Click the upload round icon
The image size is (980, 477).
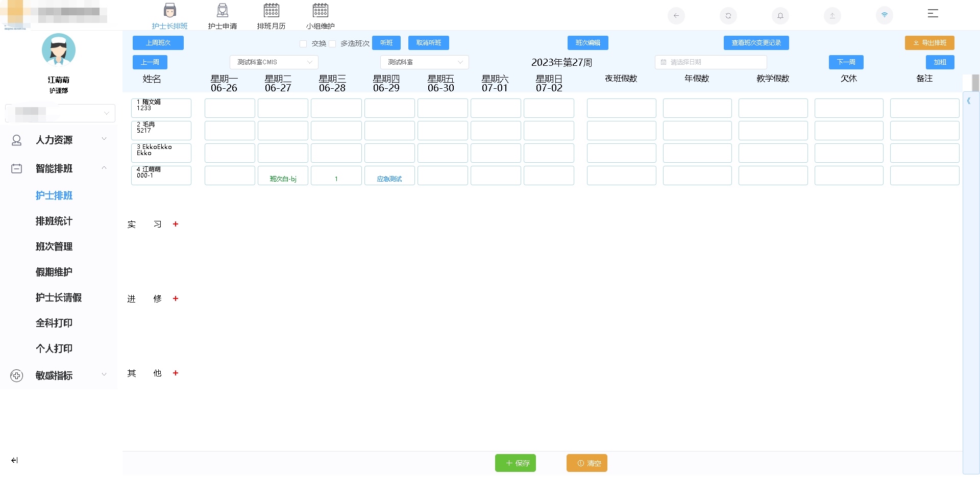832,16
